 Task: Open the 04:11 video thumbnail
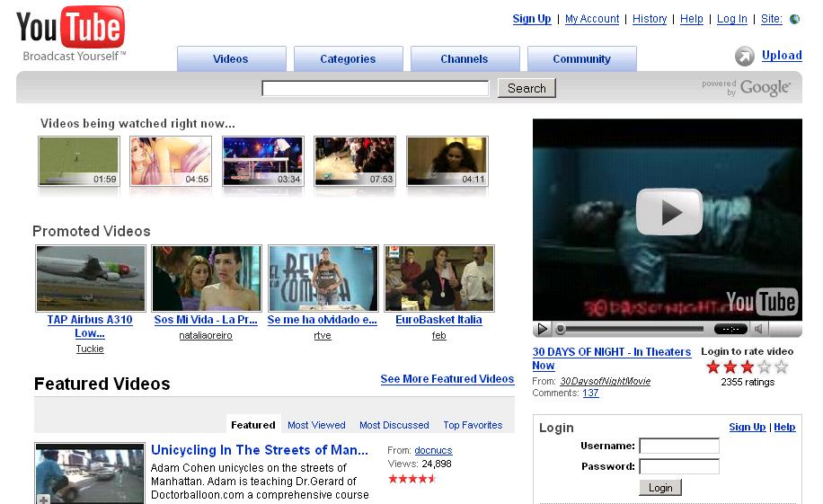447,161
